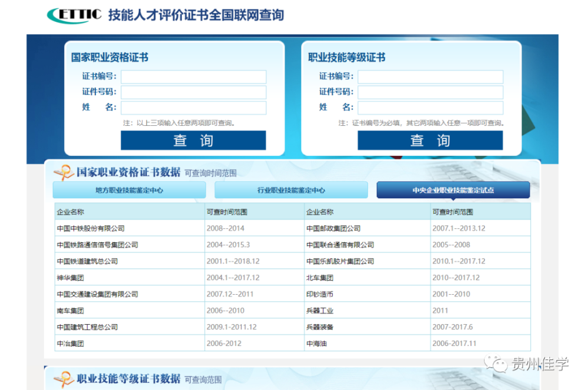
Task: Select table cell 北车集团
Action: pyautogui.click(x=367, y=278)
